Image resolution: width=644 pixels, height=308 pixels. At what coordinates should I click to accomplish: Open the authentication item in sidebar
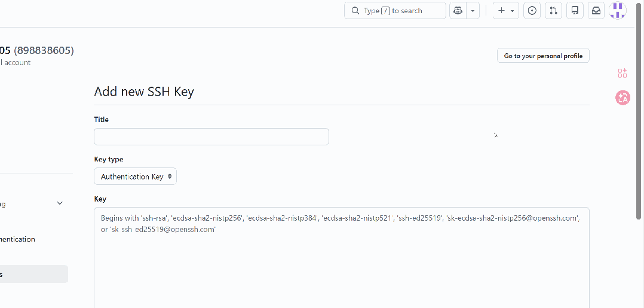[18, 239]
